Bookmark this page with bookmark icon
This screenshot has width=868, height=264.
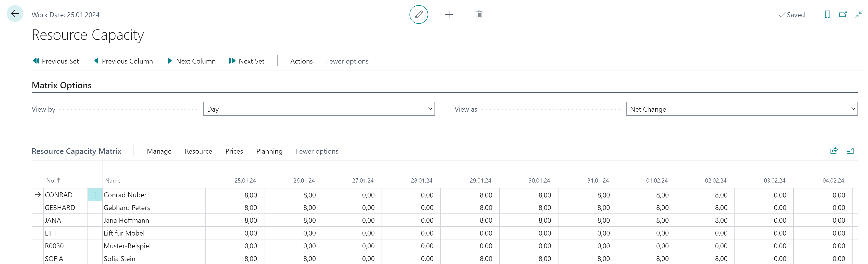click(827, 14)
